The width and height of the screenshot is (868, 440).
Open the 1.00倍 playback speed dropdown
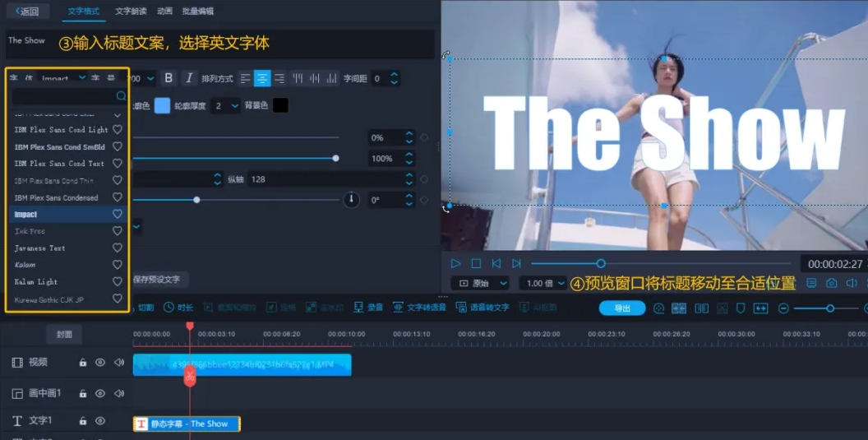543,283
